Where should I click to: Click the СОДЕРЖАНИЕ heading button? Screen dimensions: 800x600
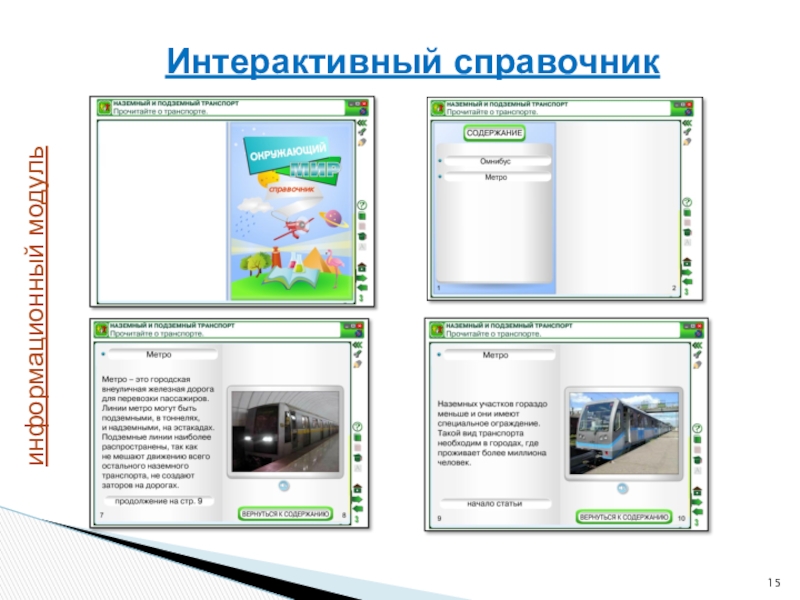494,133
